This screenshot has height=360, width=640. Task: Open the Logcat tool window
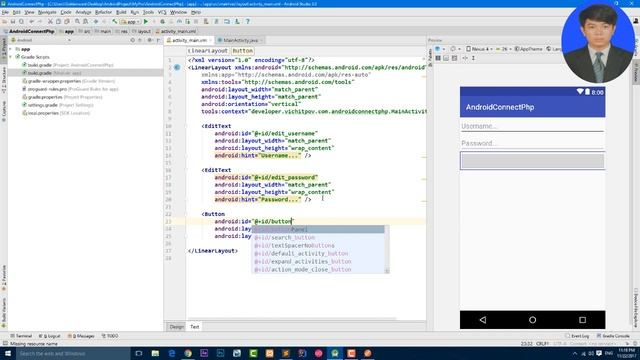(x=50, y=336)
